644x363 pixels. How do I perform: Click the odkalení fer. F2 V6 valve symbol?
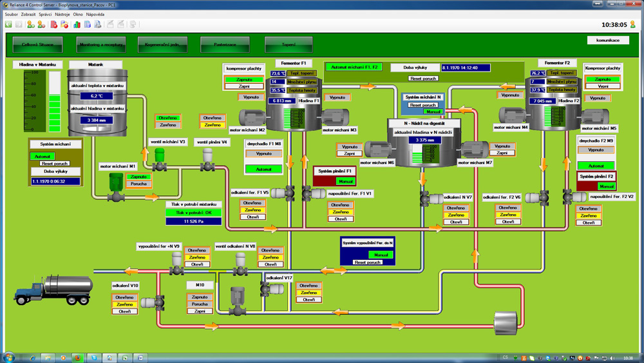tap(537, 198)
